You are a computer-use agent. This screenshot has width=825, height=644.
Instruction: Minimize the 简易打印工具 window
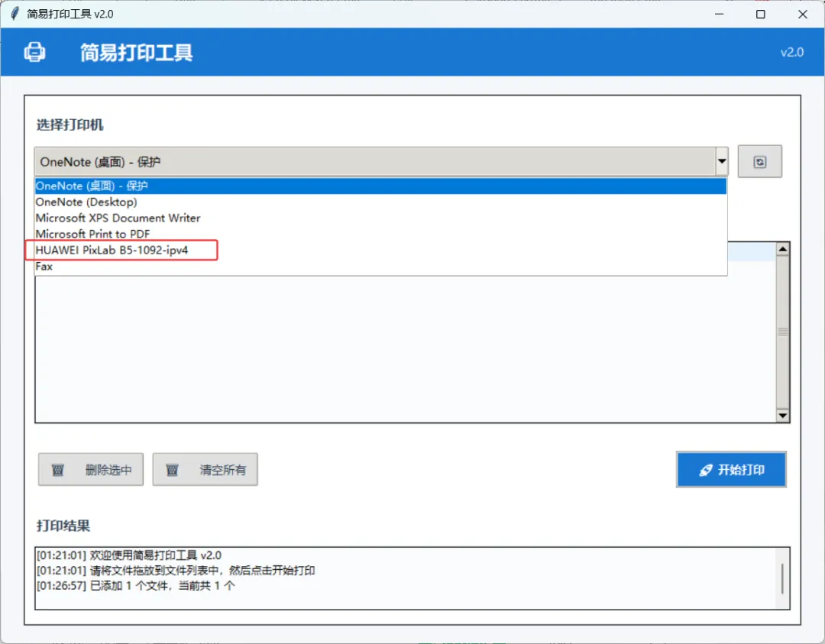[720, 15]
